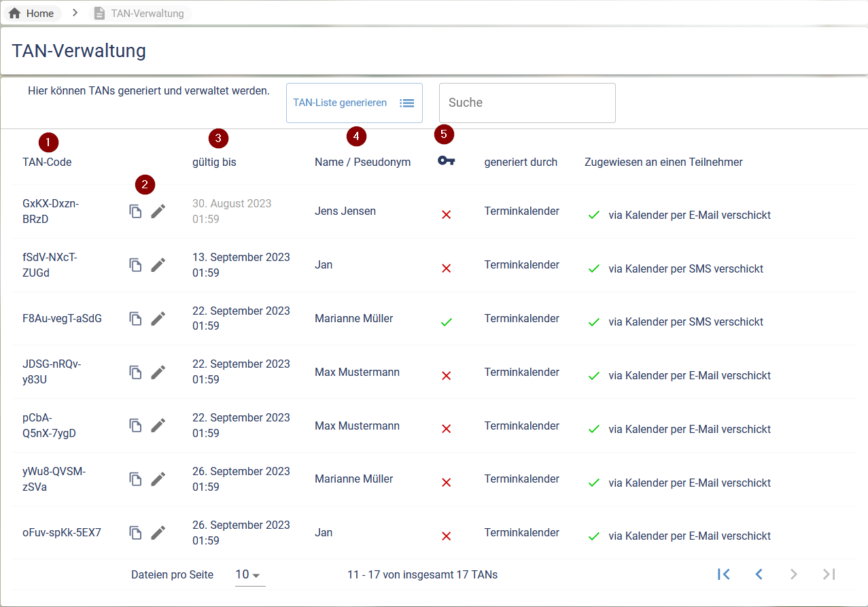Copy TAN code F8Au-vegT-aSdG
This screenshot has width=868, height=607.
click(x=136, y=319)
